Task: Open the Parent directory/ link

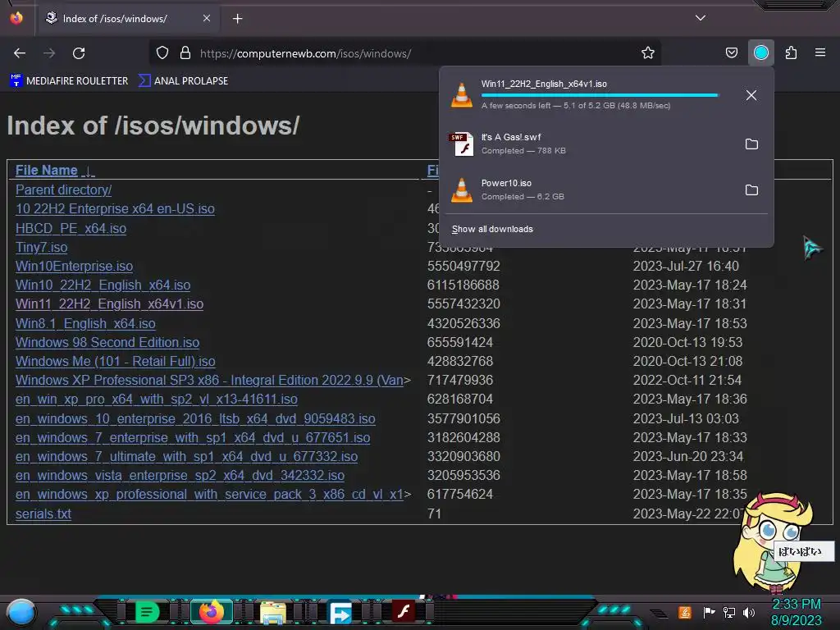Action: (63, 190)
